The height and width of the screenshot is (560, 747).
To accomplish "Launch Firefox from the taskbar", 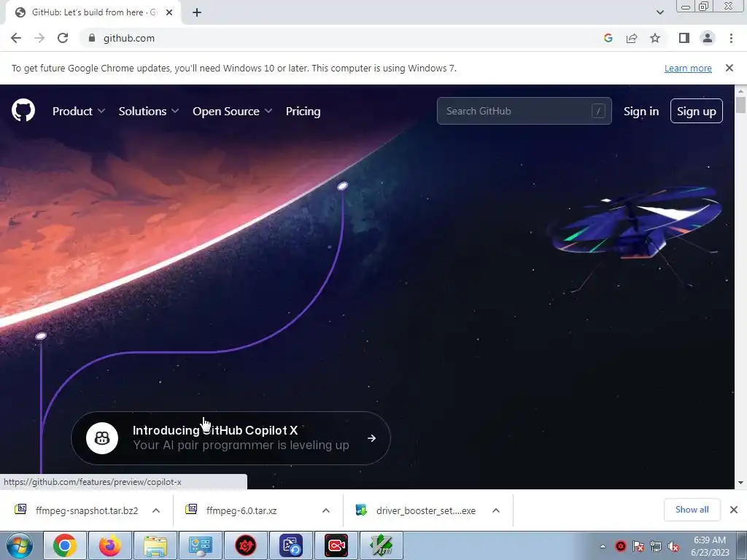I will [x=110, y=545].
